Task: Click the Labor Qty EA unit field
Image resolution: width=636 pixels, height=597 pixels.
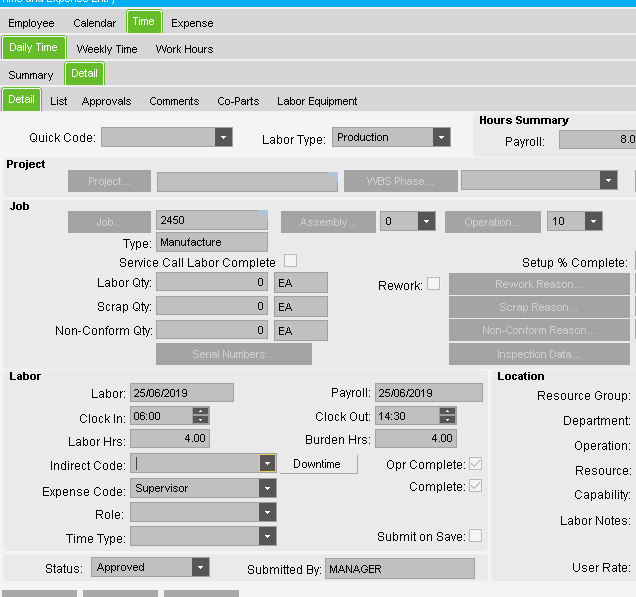Action: [301, 283]
